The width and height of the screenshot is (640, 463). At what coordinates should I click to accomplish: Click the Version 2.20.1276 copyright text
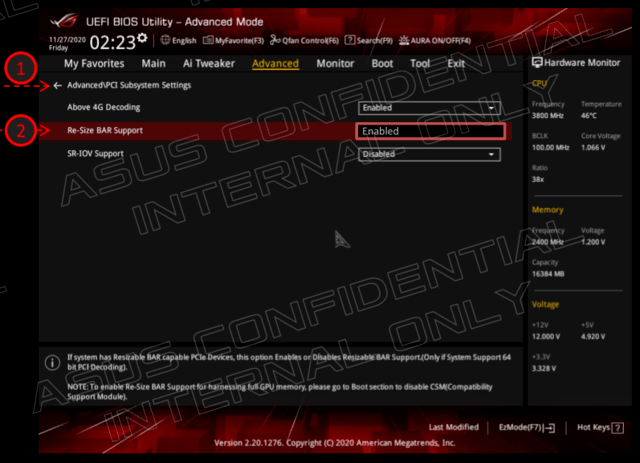(335, 443)
